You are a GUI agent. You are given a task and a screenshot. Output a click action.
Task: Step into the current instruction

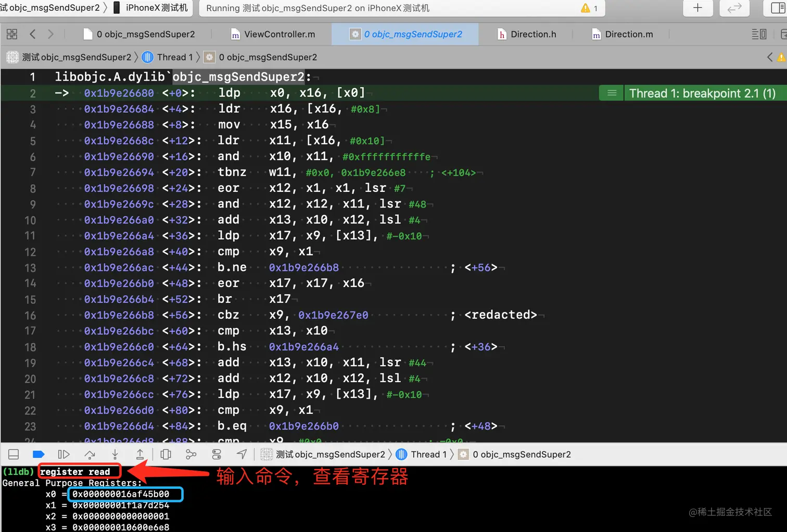tap(115, 455)
